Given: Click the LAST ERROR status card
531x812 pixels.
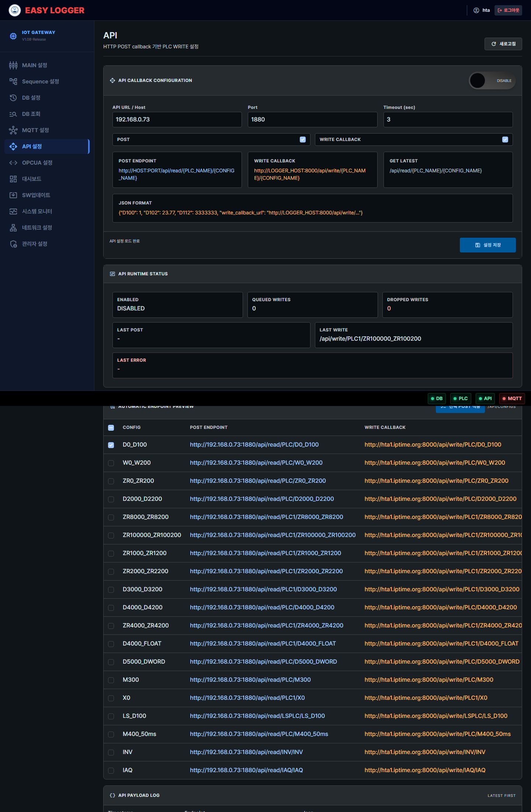Looking at the screenshot, I should tap(312, 365).
